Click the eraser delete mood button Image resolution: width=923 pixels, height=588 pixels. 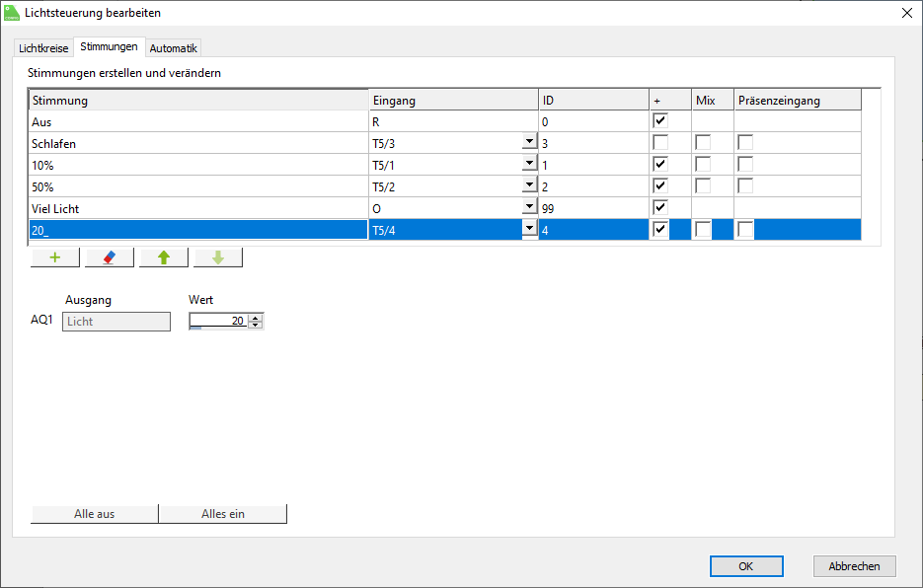point(110,257)
